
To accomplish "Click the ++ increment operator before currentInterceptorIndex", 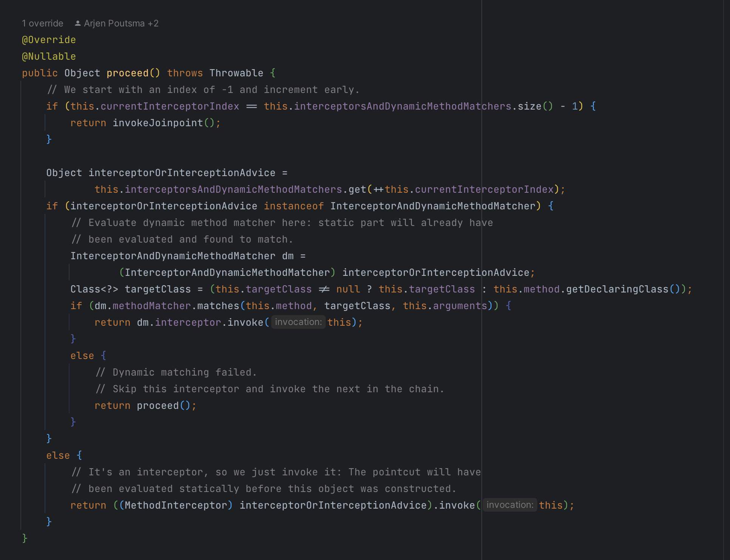I will [x=378, y=189].
